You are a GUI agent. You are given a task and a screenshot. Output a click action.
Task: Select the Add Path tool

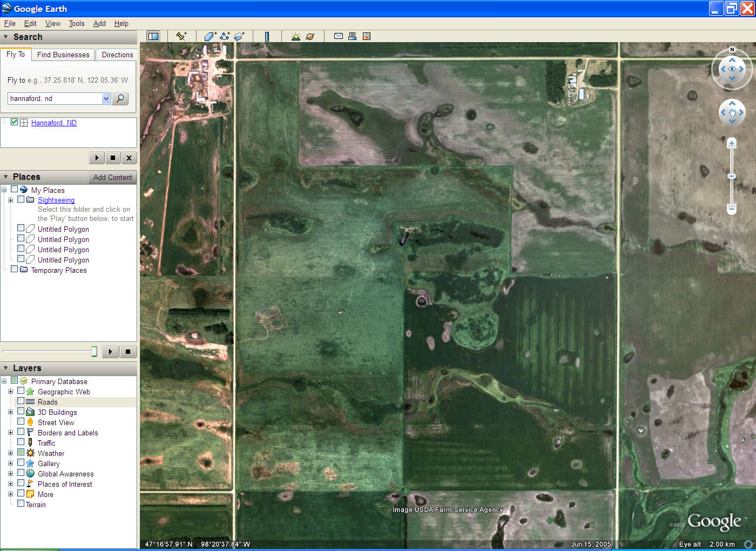pyautogui.click(x=225, y=36)
